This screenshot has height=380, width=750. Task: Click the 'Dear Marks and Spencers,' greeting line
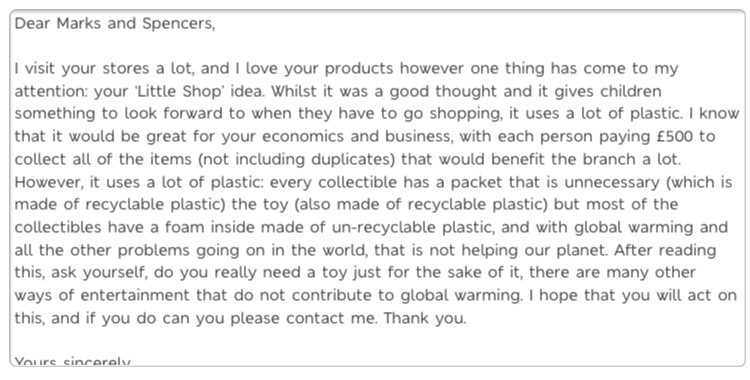click(x=115, y=23)
